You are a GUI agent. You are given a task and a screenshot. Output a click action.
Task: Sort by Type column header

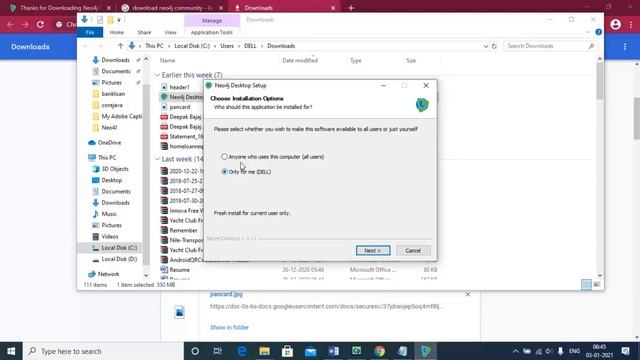click(x=356, y=60)
